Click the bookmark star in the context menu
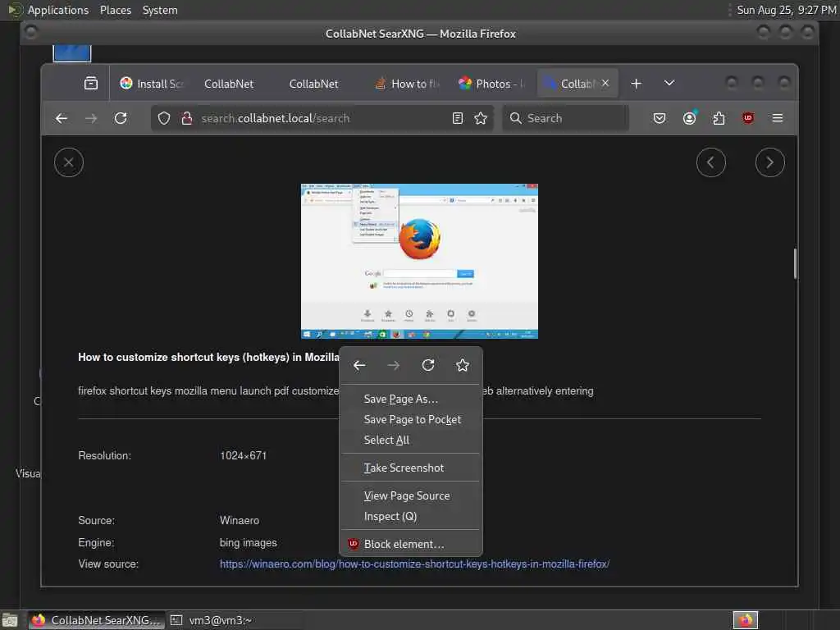840x630 pixels. 463,365
